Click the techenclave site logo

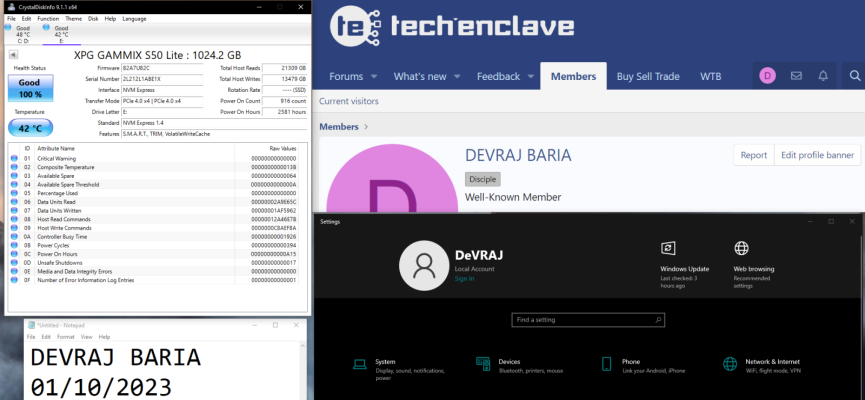click(452, 26)
